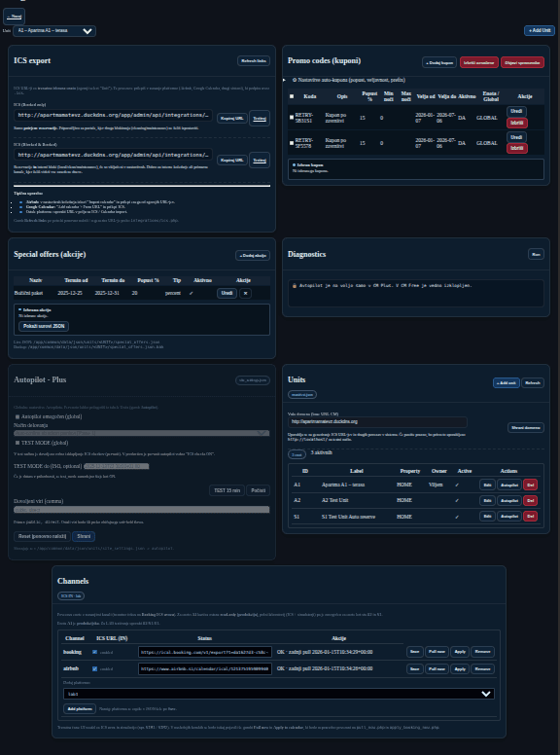Click the TEST 15 min button
Viewport: 560px width, 755px height.
227,490
